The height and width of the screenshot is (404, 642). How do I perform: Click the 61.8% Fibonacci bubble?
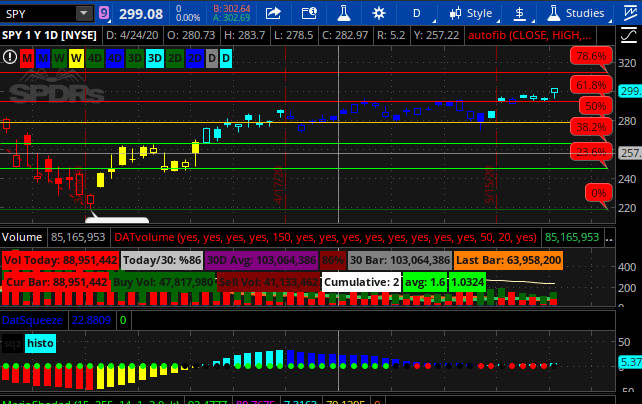591,85
